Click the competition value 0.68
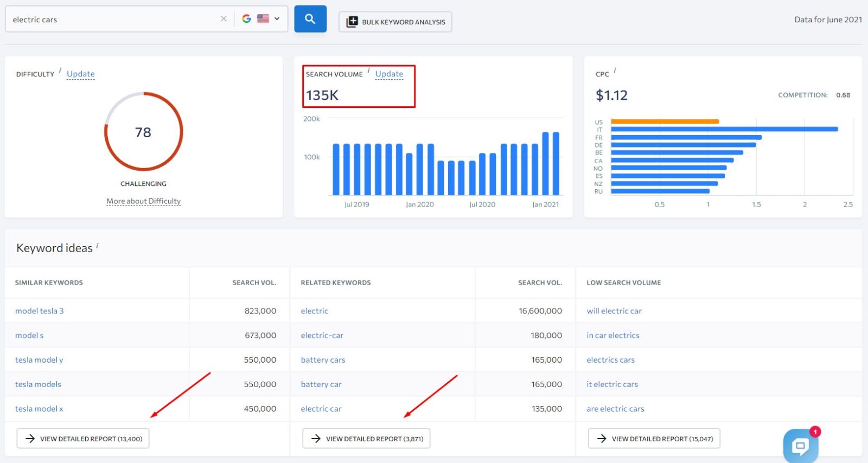Image resolution: width=868 pixels, height=463 pixels. (843, 95)
